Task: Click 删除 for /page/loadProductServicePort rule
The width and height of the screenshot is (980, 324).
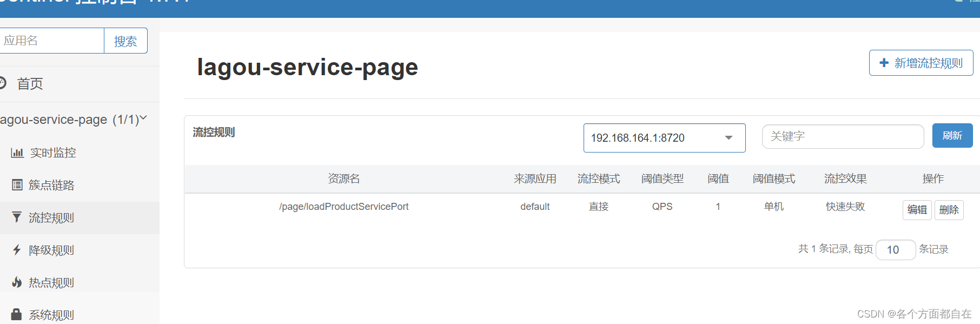Action: [x=949, y=210]
